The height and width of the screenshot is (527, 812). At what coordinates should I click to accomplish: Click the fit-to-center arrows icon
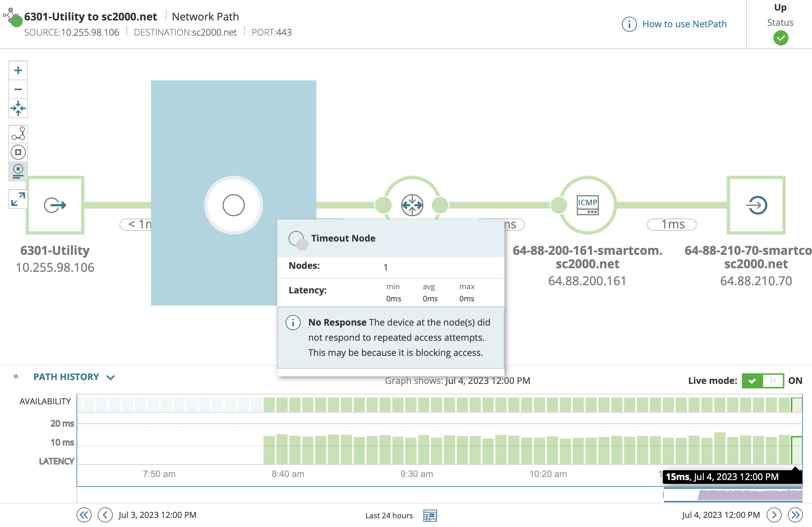[x=18, y=109]
